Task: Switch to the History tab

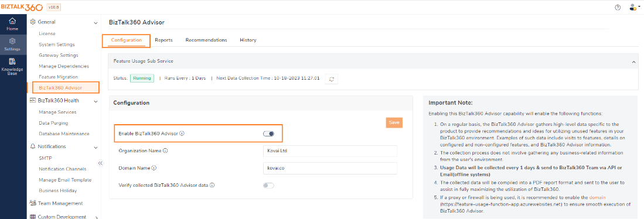Action: coord(248,40)
